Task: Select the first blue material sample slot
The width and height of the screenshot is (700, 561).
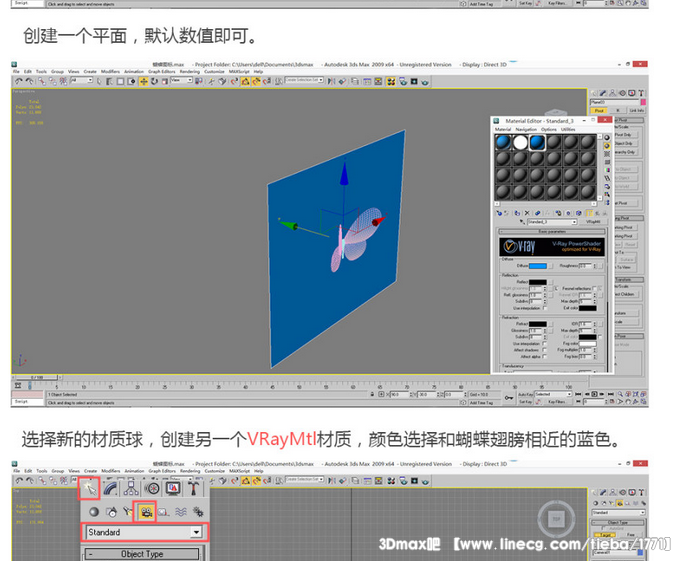Action: pos(503,142)
